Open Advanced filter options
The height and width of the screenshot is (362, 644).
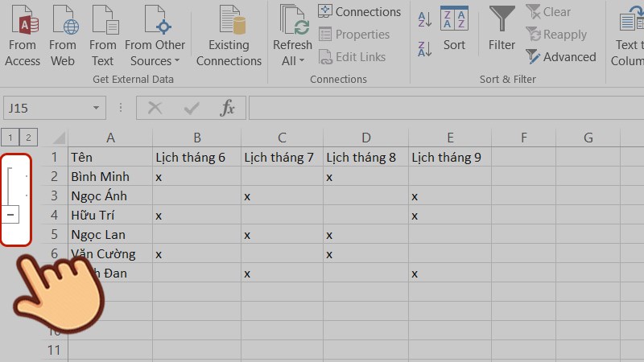561,56
